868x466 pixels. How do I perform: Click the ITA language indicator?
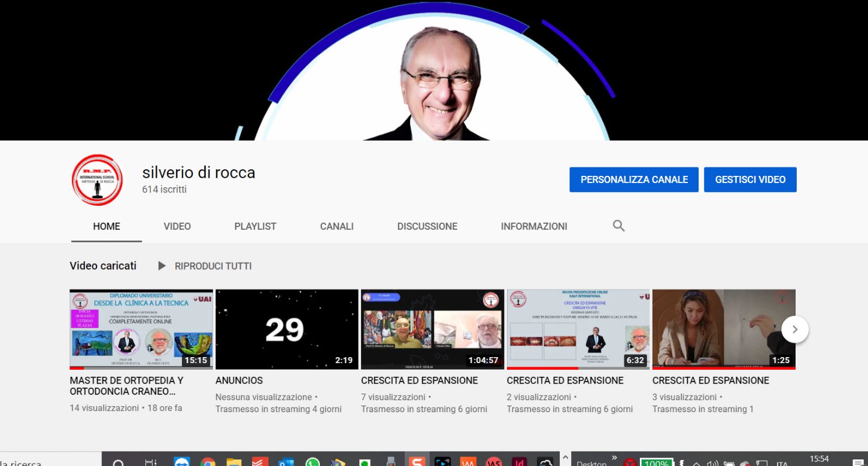click(x=782, y=463)
